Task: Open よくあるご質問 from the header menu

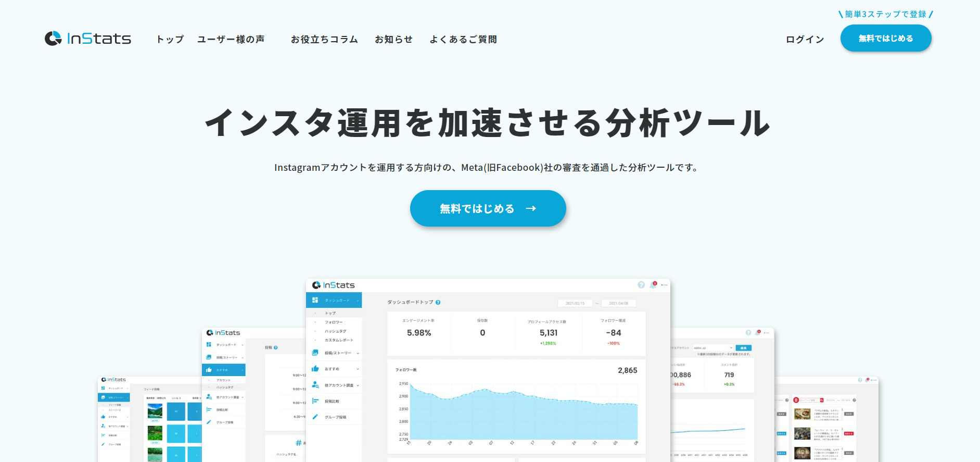Action: (463, 39)
